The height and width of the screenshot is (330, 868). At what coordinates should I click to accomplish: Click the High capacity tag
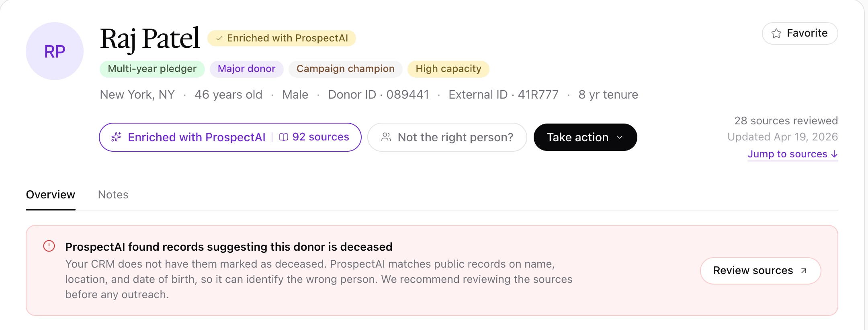(448, 69)
